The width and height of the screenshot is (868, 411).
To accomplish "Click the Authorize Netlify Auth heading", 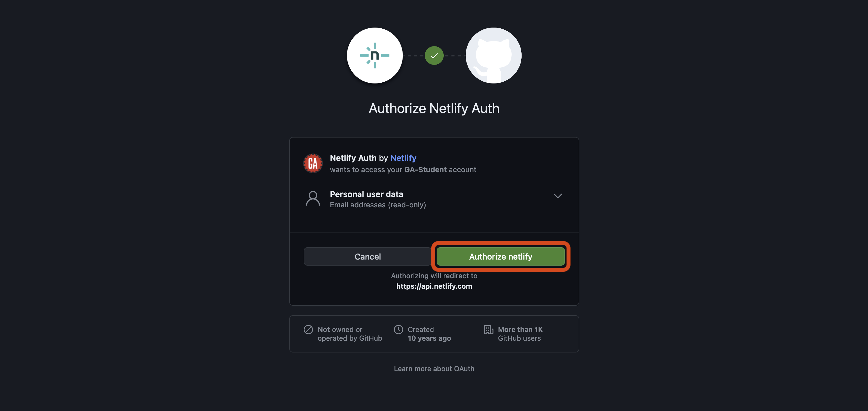I will (434, 109).
